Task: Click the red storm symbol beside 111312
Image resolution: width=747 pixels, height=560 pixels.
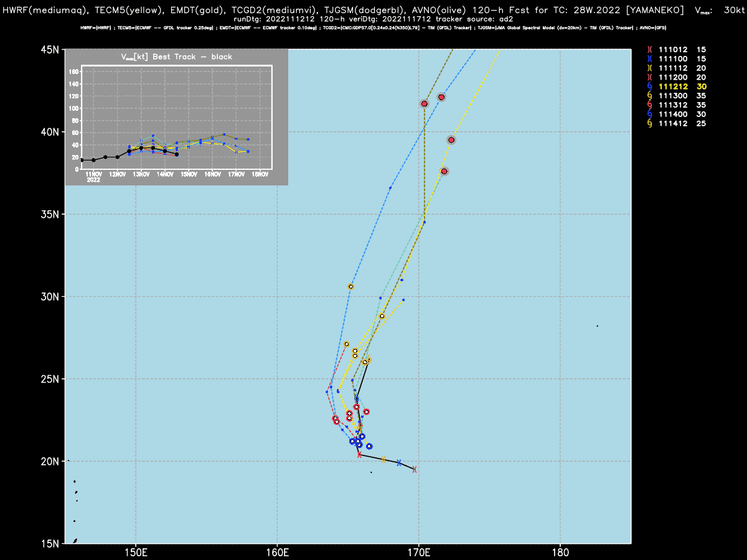Action: point(650,105)
